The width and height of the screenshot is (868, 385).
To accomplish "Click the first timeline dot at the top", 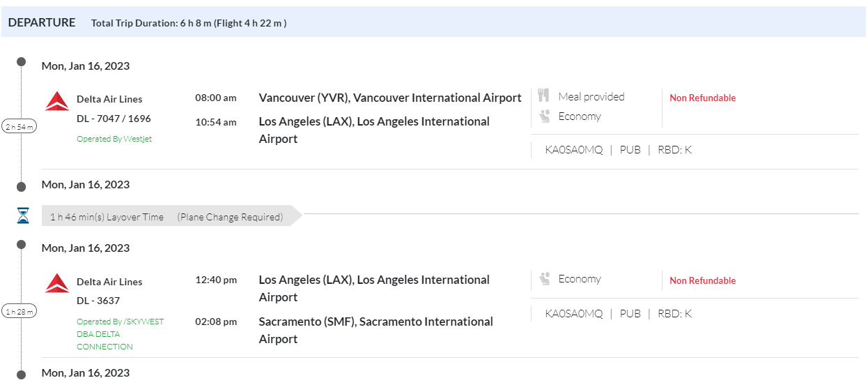I will pos(21,62).
